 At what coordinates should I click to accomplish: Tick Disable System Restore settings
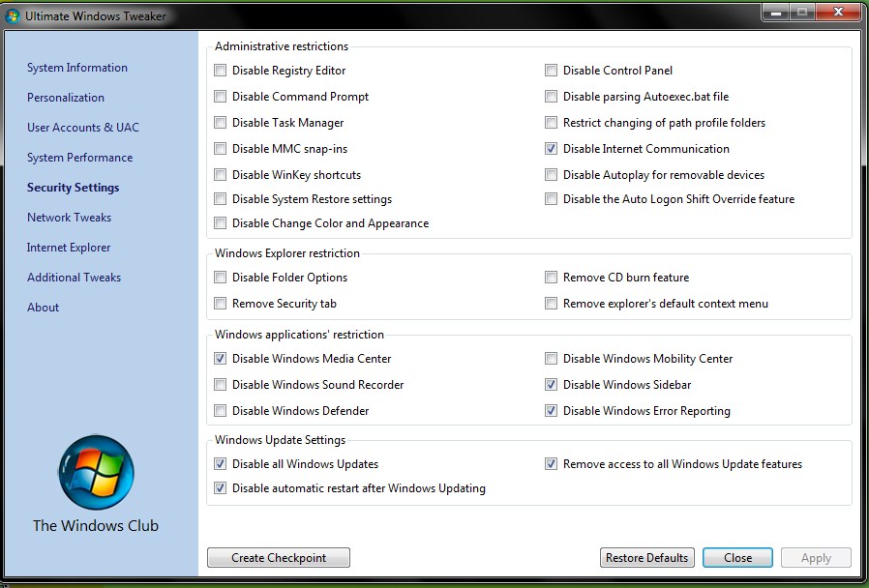[x=220, y=199]
